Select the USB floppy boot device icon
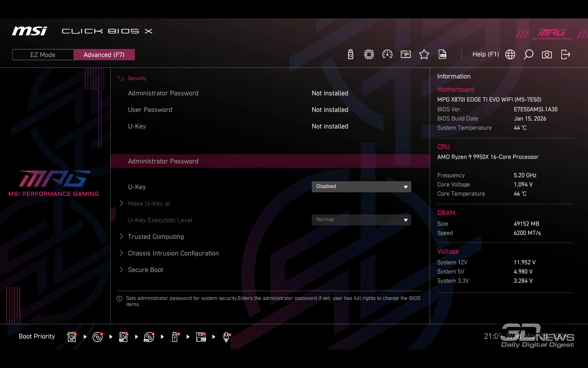The width and height of the screenshot is (588, 368). coord(201,337)
